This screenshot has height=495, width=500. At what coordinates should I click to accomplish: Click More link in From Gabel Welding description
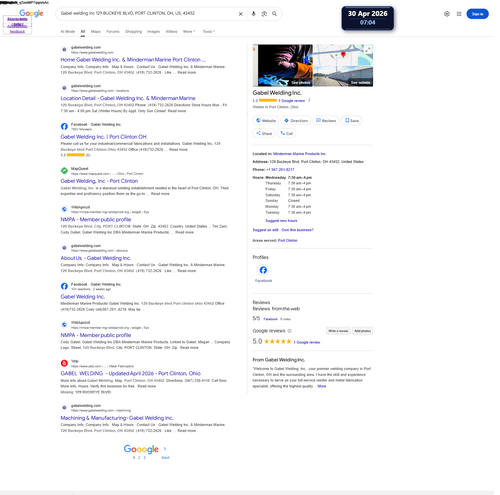pyautogui.click(x=322, y=386)
